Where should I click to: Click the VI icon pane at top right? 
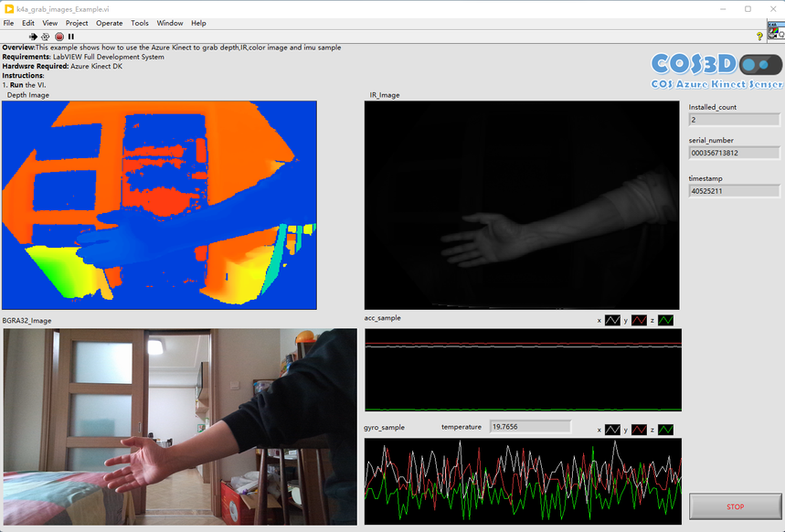click(776, 30)
